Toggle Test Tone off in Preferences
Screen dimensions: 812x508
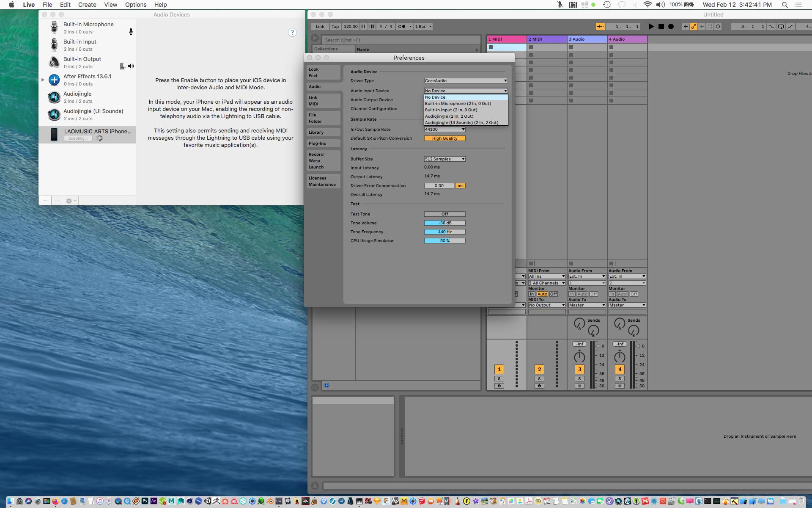[444, 214]
